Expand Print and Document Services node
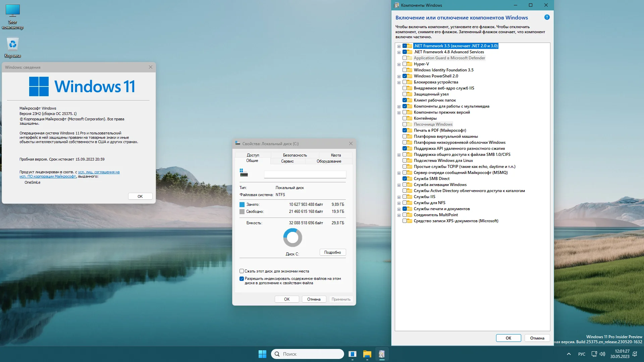Viewport: 644px width, 362px height. pyautogui.click(x=399, y=209)
